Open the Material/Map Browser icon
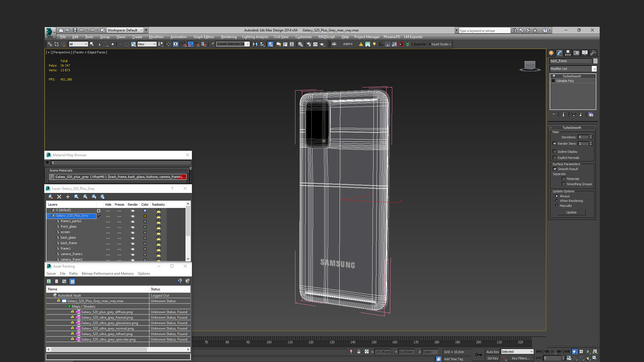This screenshot has width=644, height=362. [x=49, y=155]
